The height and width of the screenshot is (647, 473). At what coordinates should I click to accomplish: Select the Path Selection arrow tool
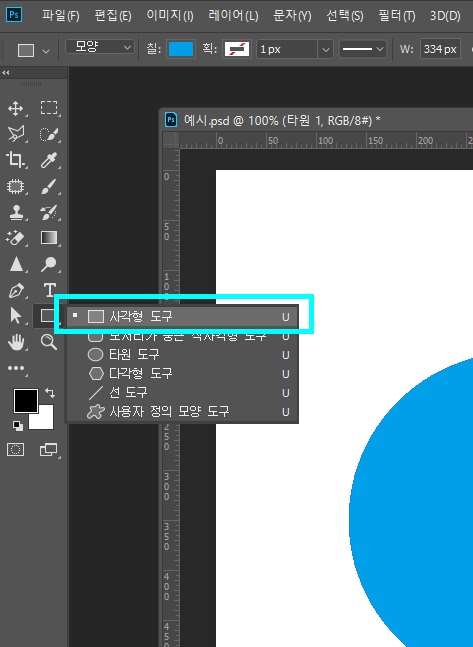pyautogui.click(x=16, y=316)
